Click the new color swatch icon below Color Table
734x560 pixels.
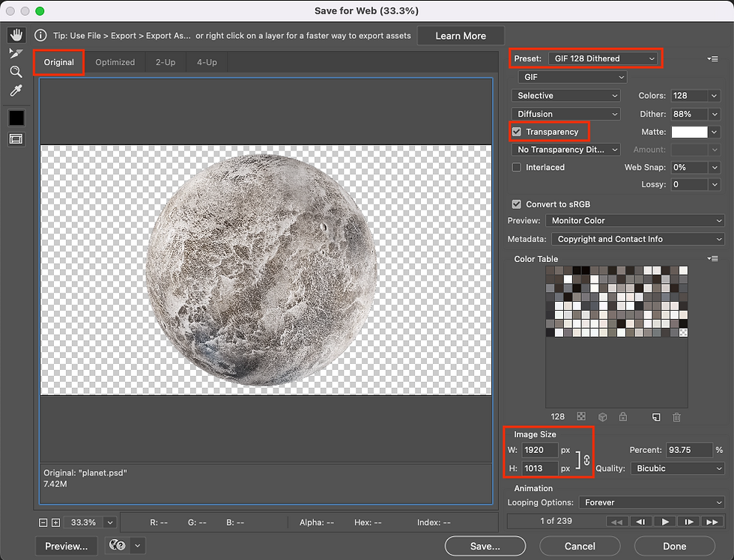[x=657, y=417]
